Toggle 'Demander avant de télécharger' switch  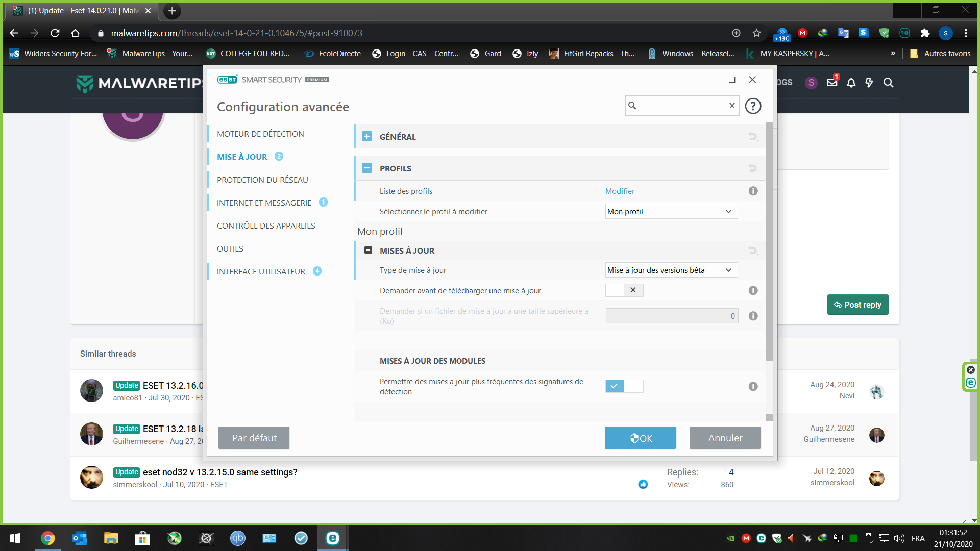624,290
